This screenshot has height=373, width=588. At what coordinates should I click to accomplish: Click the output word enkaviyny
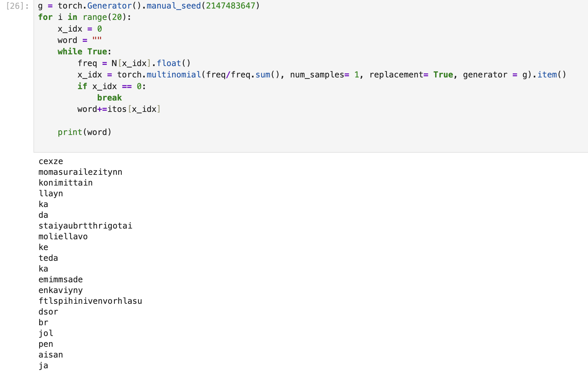click(x=60, y=290)
